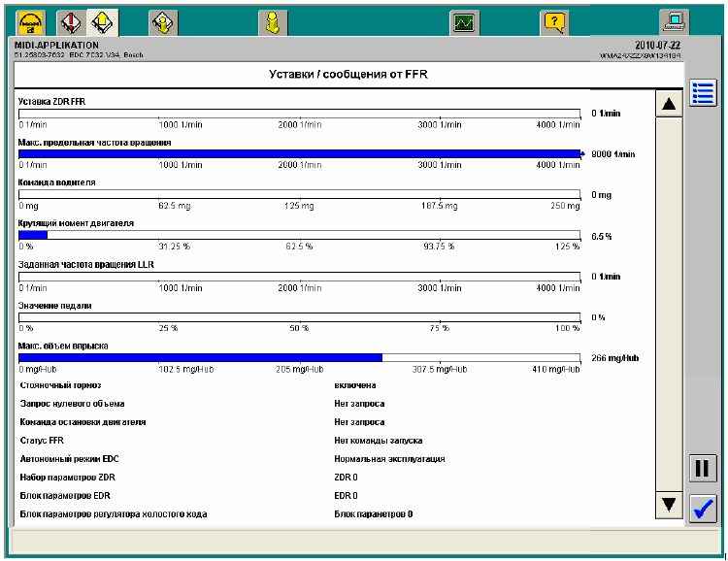Viewport: 728px width, 561px height.
Task: Click the '0 mg' driver command value
Action: [x=601, y=195]
